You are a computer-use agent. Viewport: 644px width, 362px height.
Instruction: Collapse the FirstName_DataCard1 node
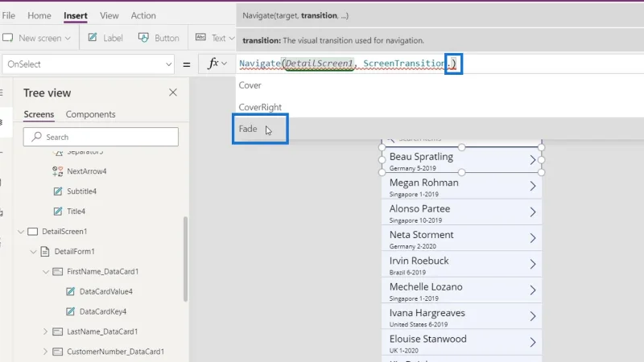coord(46,272)
